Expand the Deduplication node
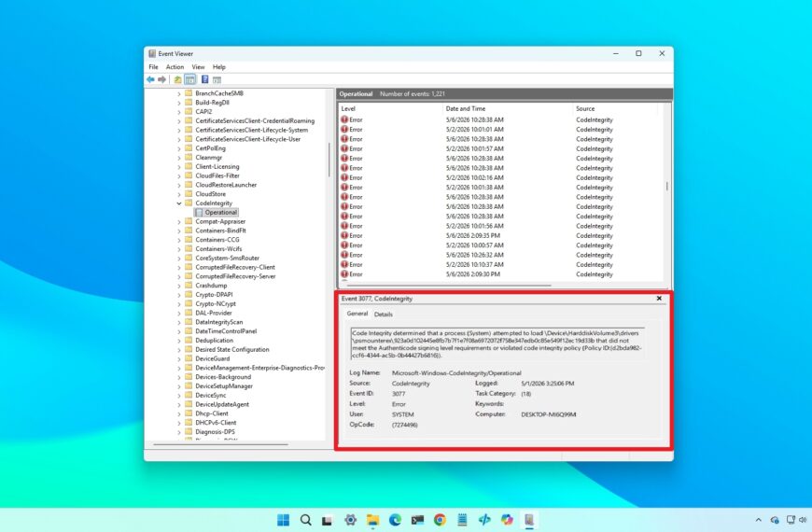The height and width of the screenshot is (532, 812). coord(179,341)
